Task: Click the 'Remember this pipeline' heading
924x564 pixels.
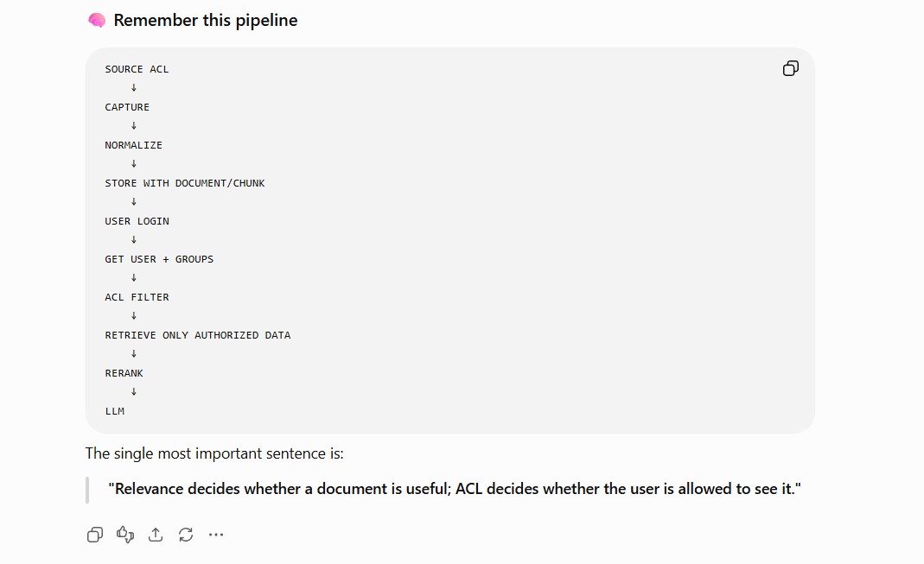Action: 205,20
